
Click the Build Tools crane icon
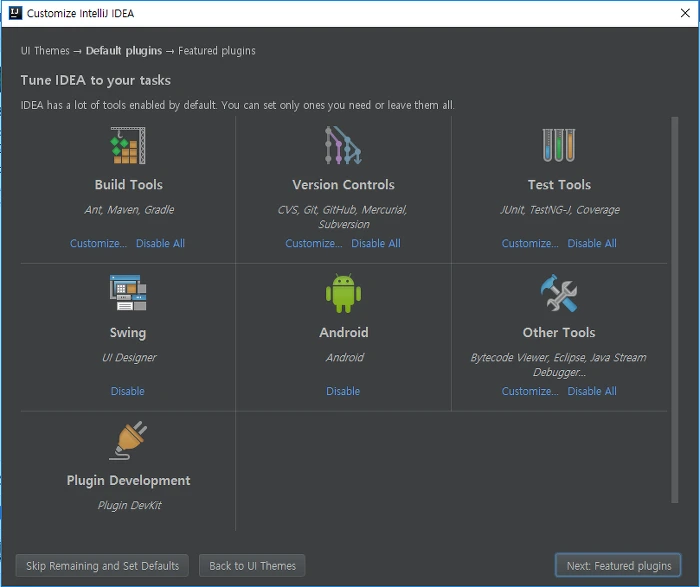coord(128,146)
